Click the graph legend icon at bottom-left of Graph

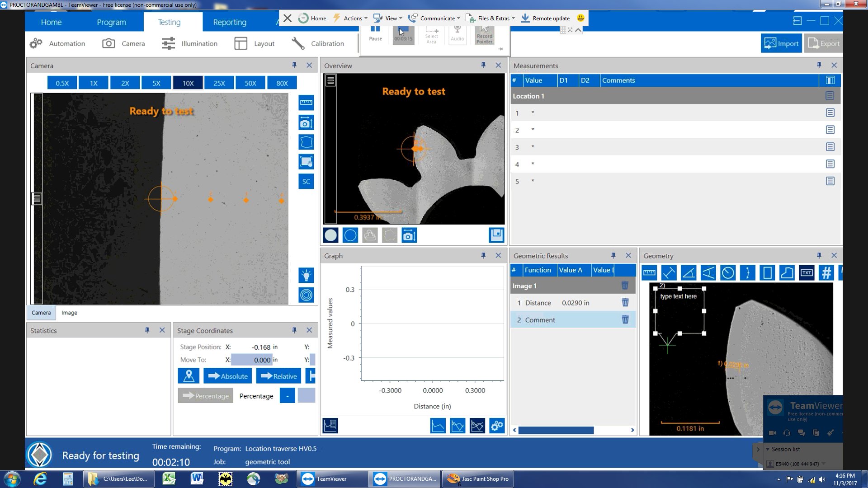[x=330, y=426]
